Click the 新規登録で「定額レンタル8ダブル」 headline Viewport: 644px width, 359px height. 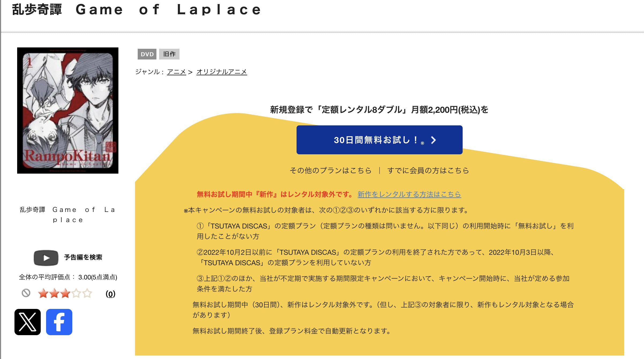point(379,110)
